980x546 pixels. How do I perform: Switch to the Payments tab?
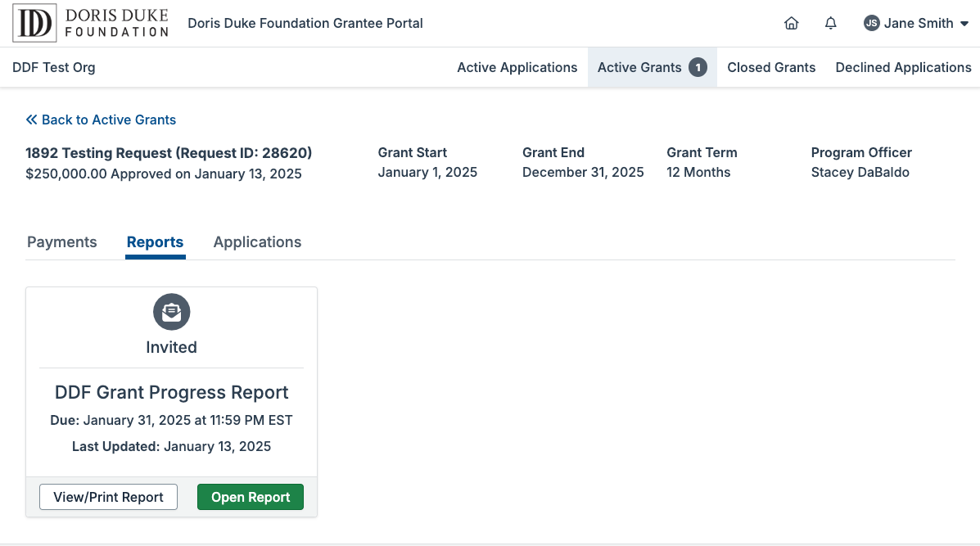pyautogui.click(x=62, y=242)
